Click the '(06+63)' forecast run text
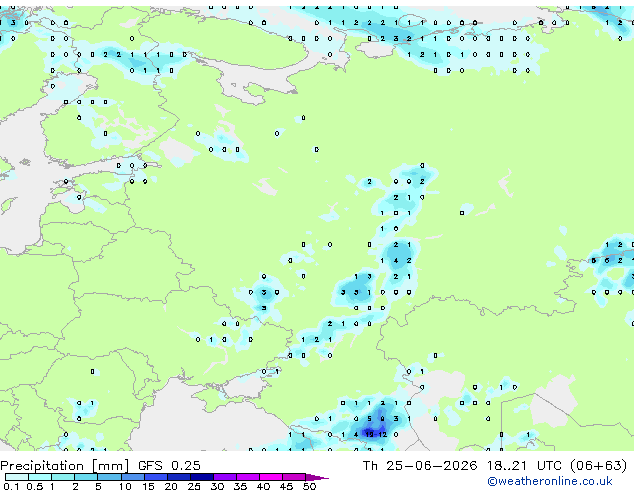The height and width of the screenshot is (490, 634). click(598, 466)
